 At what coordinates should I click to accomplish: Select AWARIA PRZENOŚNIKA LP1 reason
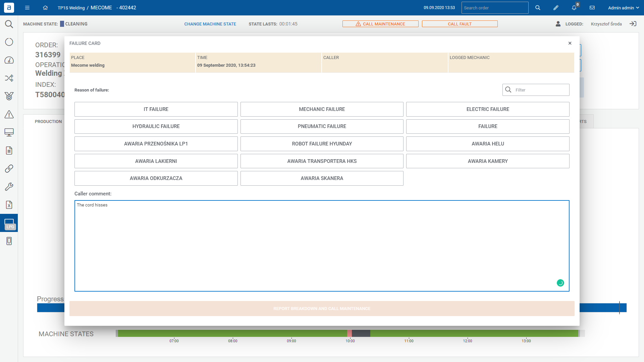156,144
